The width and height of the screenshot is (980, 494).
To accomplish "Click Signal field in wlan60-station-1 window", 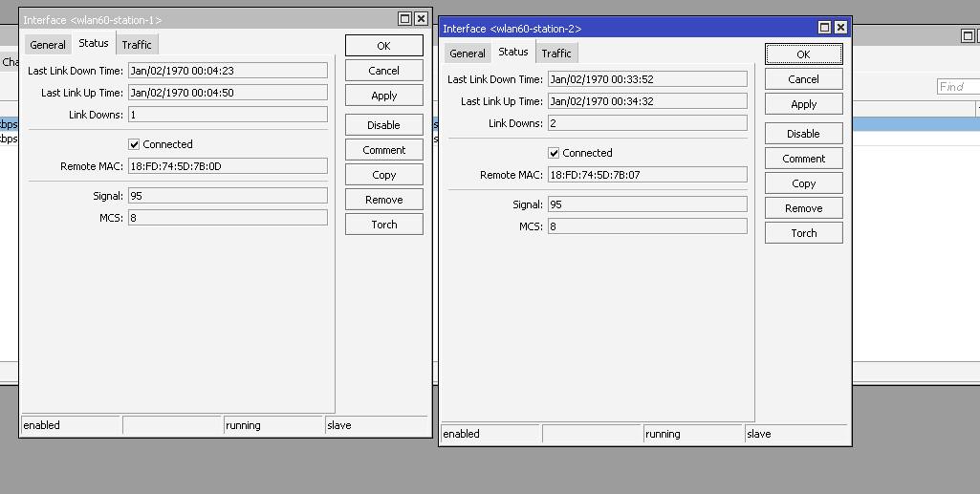I will click(x=229, y=196).
